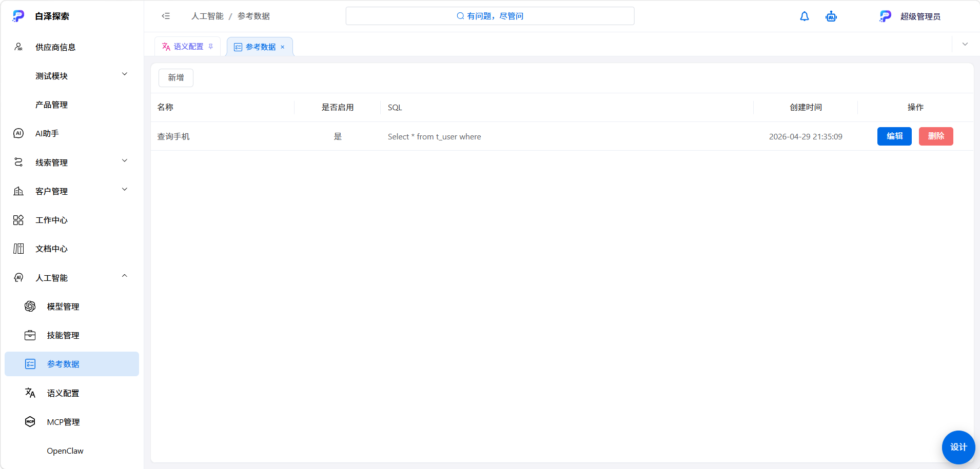Expand the 客户管理 submenu chevron
Image resolution: width=980 pixels, height=469 pixels.
[x=125, y=190]
